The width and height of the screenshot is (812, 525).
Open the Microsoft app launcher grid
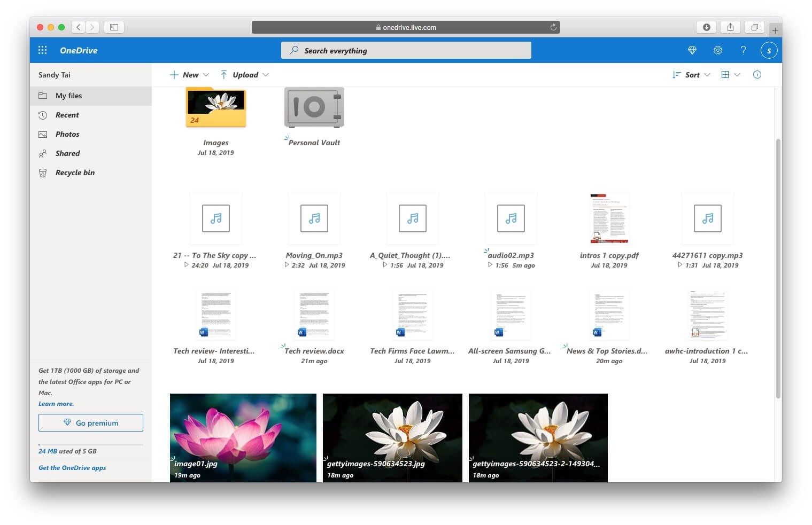[x=42, y=50]
